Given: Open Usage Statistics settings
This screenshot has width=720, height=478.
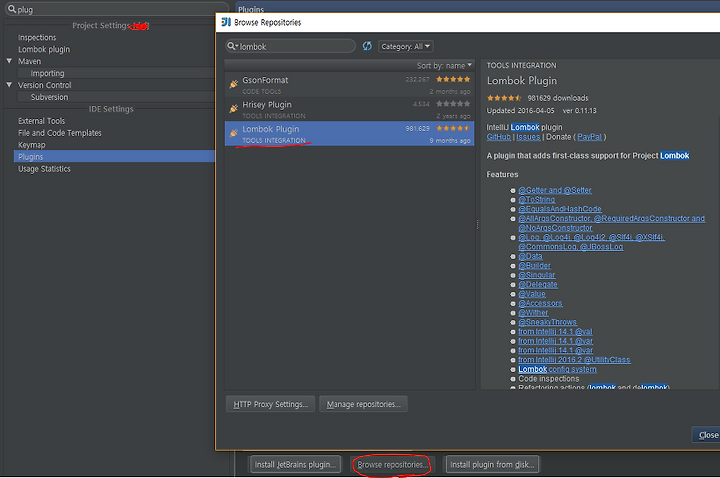Looking at the screenshot, I should click(44, 169).
